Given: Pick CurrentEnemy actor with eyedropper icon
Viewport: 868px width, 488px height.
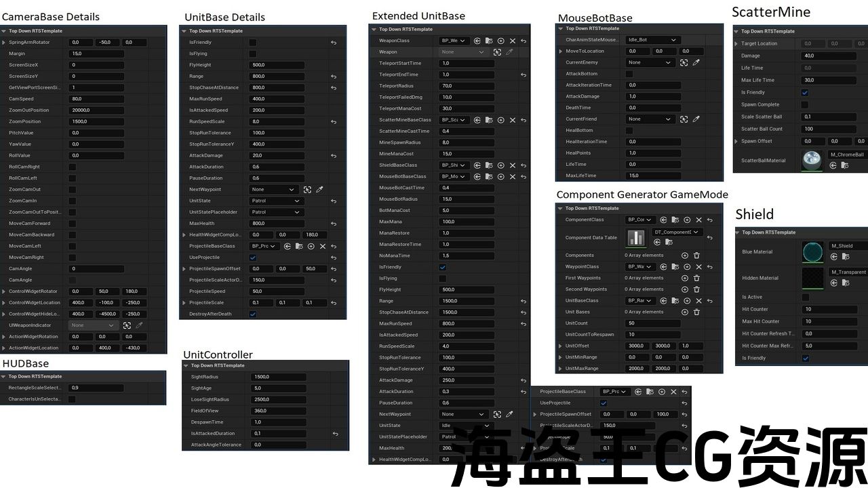Looking at the screenshot, I should 696,62.
